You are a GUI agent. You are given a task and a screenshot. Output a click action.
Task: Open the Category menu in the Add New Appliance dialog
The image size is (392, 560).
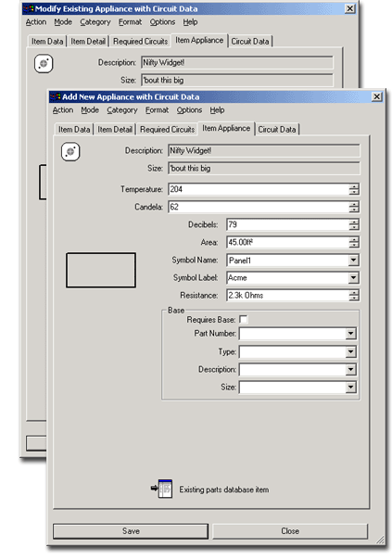pyautogui.click(x=122, y=110)
